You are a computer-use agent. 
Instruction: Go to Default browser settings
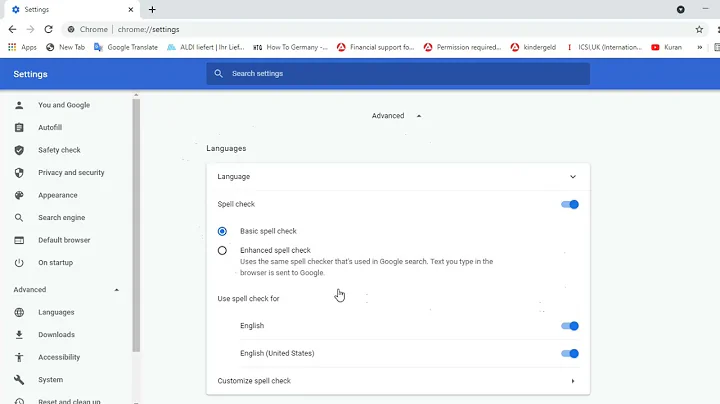coord(64,240)
